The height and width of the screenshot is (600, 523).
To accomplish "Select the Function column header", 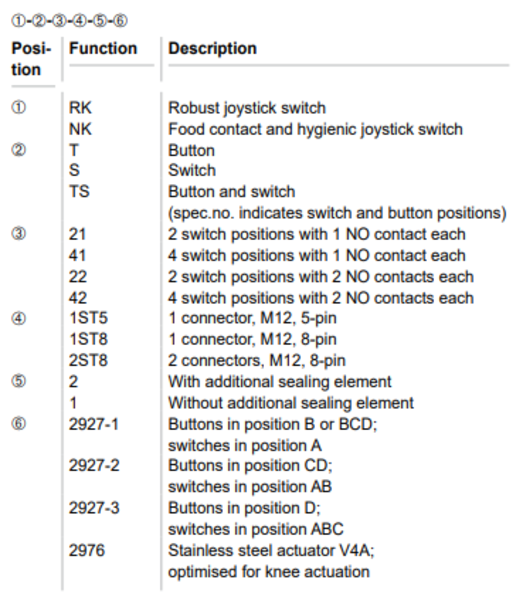I will pos(103,49).
